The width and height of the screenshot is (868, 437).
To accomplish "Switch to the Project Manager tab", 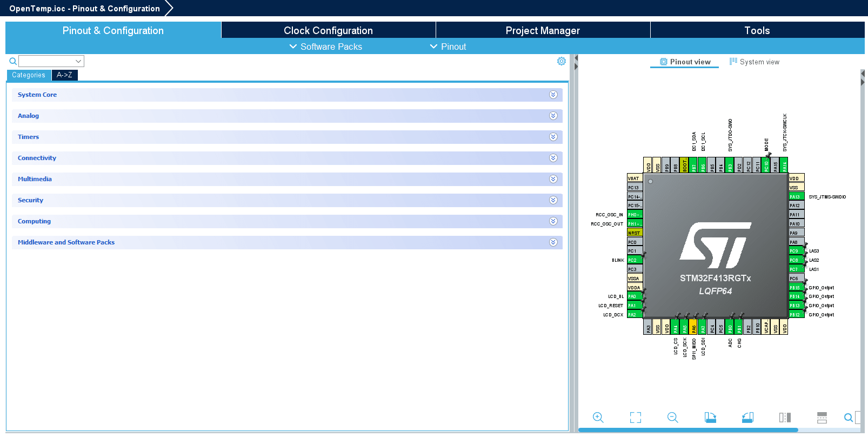I will click(x=543, y=30).
